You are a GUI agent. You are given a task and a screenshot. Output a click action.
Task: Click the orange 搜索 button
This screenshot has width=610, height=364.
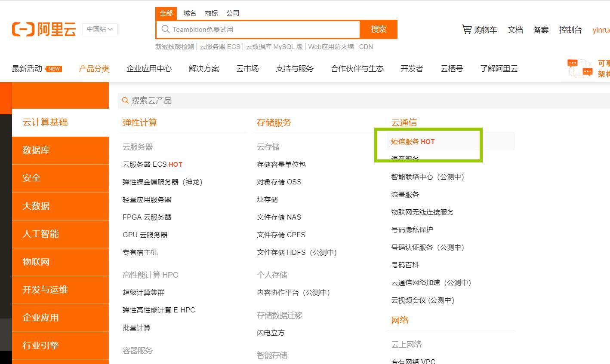click(x=379, y=29)
